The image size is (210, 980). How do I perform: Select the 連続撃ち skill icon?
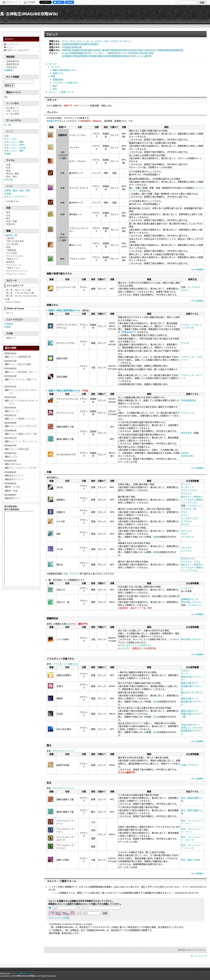50,499
